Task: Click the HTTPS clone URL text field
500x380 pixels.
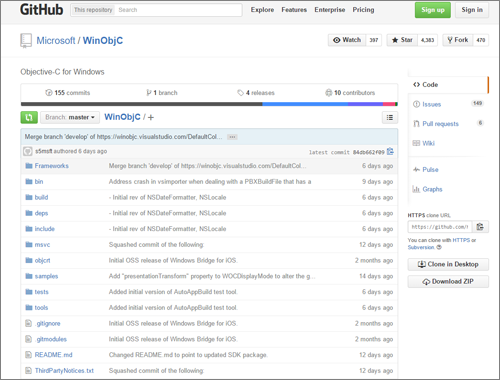Action: click(x=440, y=227)
